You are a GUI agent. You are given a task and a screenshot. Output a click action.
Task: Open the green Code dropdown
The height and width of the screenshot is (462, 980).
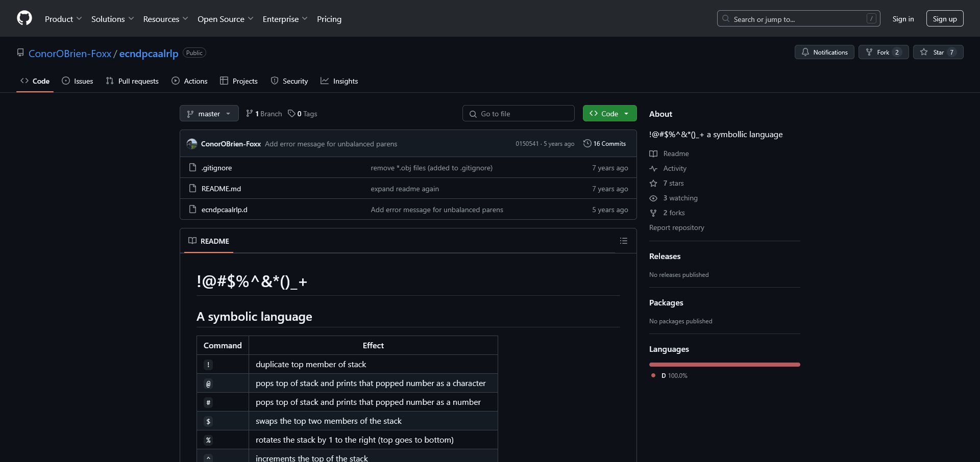[x=610, y=113]
